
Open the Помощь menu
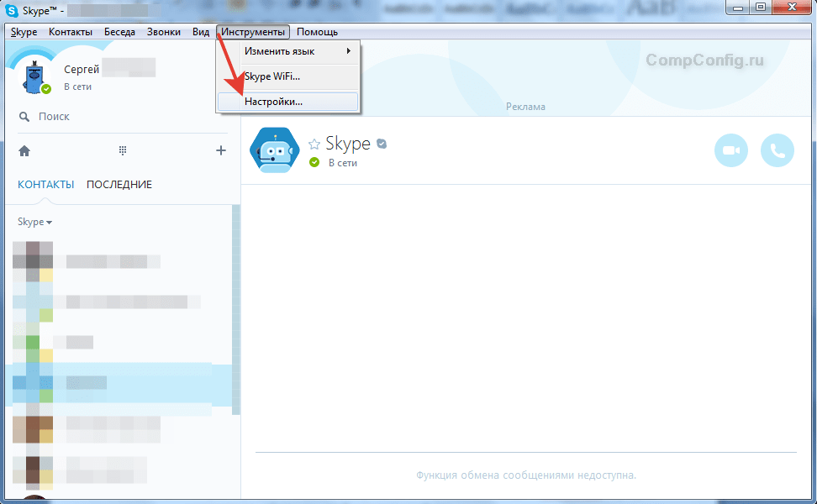(317, 32)
